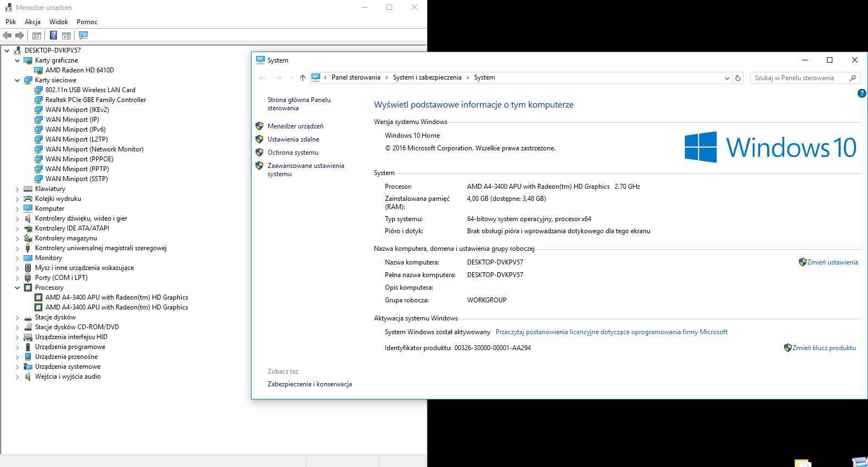Select WAN Miniport (SSTP) entry
The image size is (868, 467).
coord(77,179)
